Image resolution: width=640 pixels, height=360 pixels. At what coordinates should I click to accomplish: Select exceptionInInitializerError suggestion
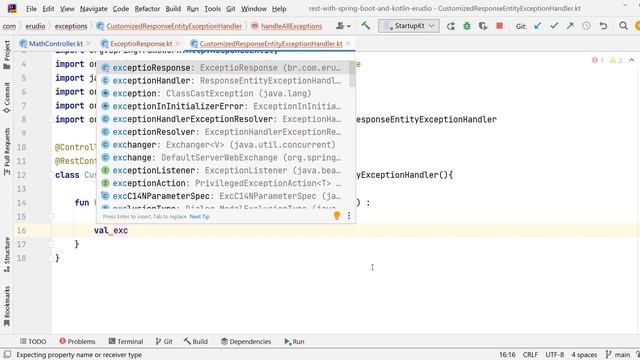click(223, 106)
